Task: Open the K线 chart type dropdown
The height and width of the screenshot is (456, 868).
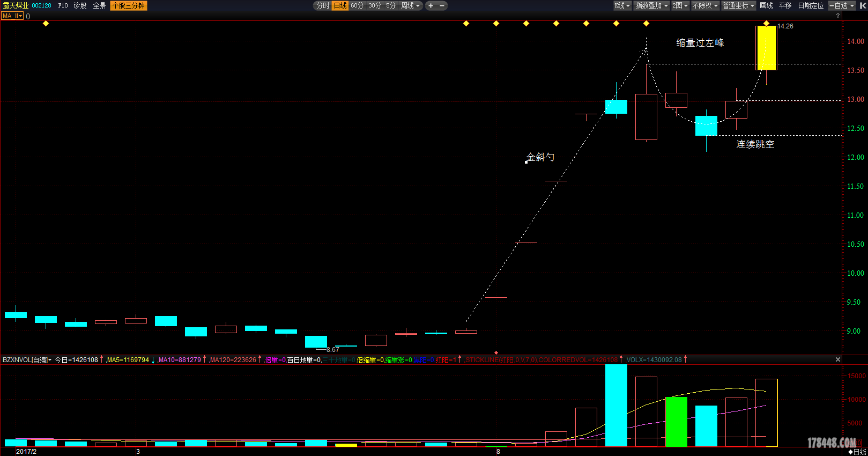Action: point(622,5)
